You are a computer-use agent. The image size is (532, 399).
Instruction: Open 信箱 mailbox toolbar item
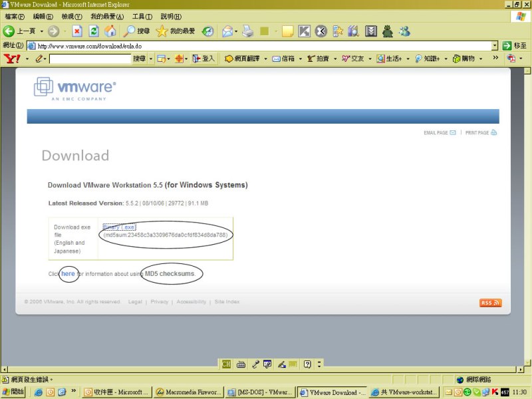[284, 59]
